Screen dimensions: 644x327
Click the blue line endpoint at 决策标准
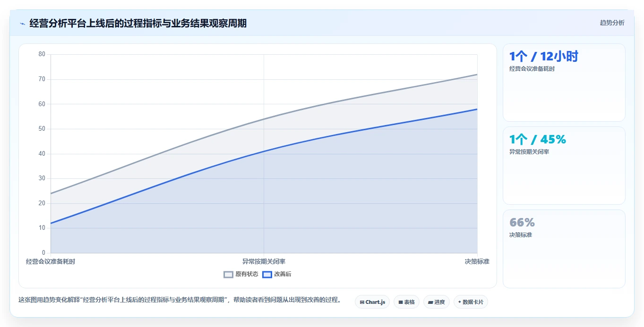(477, 109)
